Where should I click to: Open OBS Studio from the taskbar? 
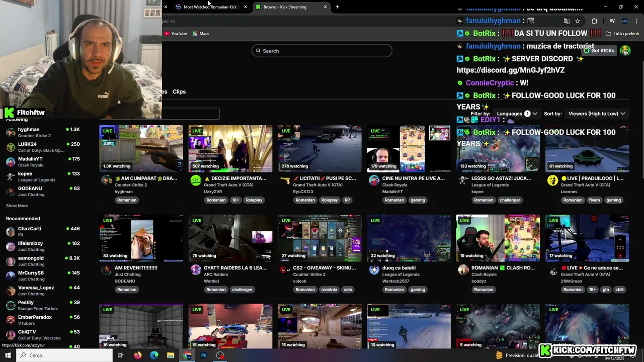220,355
